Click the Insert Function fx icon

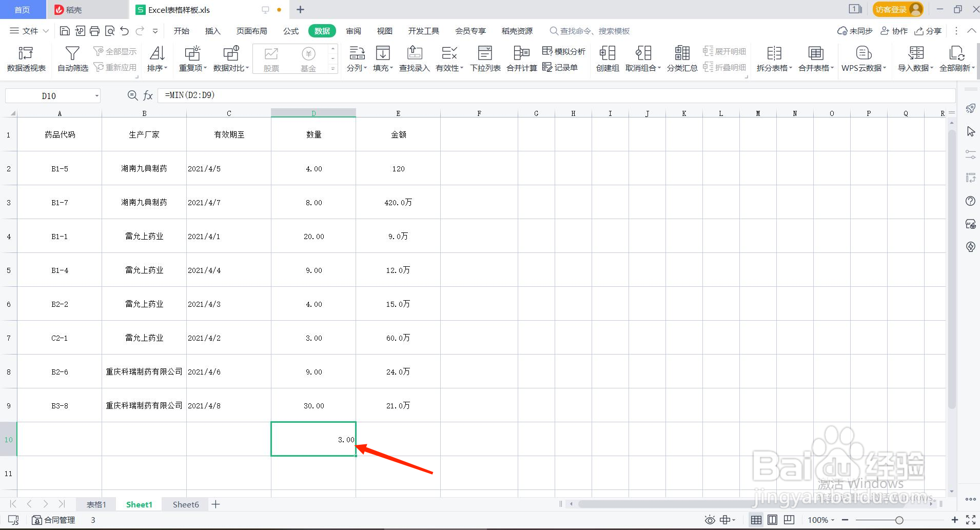point(148,95)
